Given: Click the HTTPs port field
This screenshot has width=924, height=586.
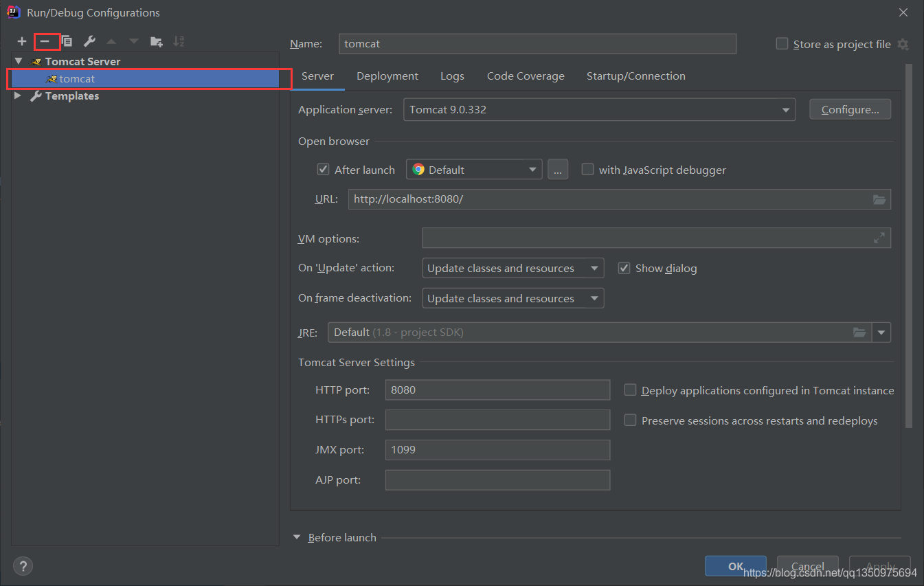Looking at the screenshot, I should pyautogui.click(x=497, y=420).
